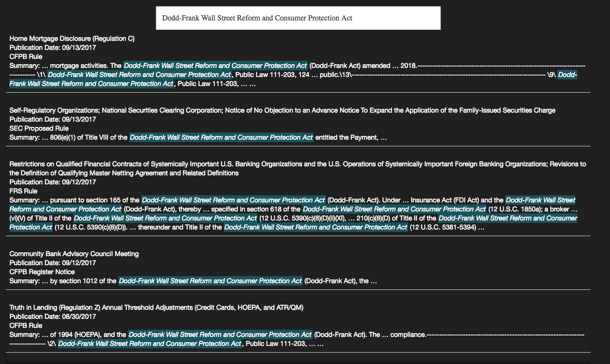Open Community Bank Advisory Council Meeting result
610x364 pixels.
[74, 254]
